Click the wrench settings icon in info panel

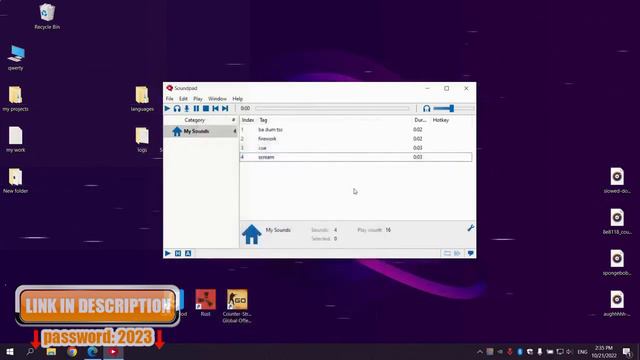[470, 228]
